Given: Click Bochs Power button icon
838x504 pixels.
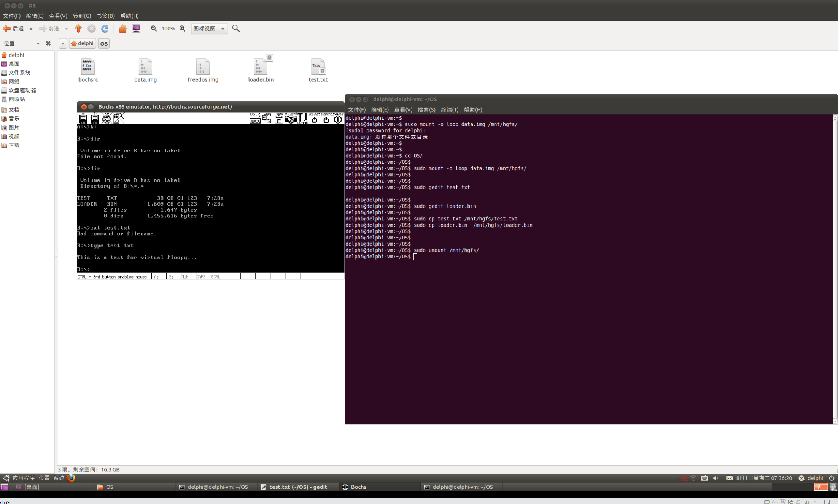Looking at the screenshot, I should click(x=338, y=119).
